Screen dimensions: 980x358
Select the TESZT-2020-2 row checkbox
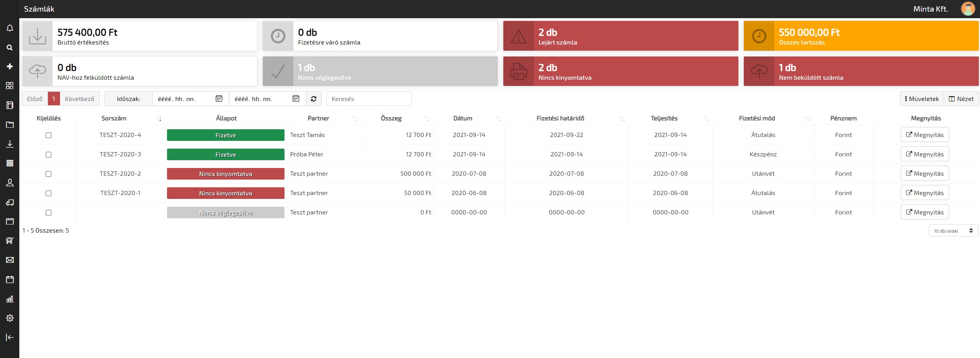(48, 174)
